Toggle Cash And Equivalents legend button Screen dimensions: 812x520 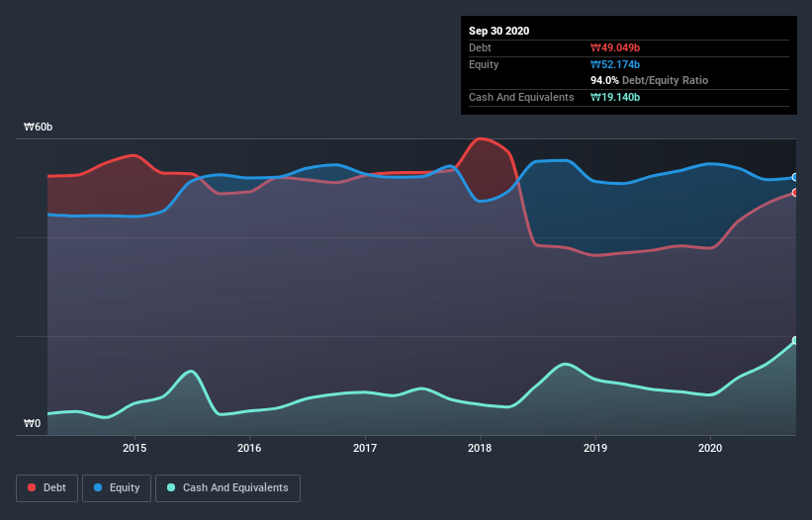[227, 488]
